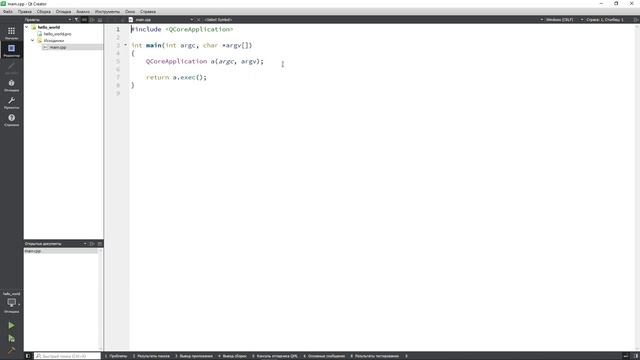Toggle the output pane maximize button
The width and height of the screenshot is (640, 360).
pyautogui.click(x=626, y=356)
